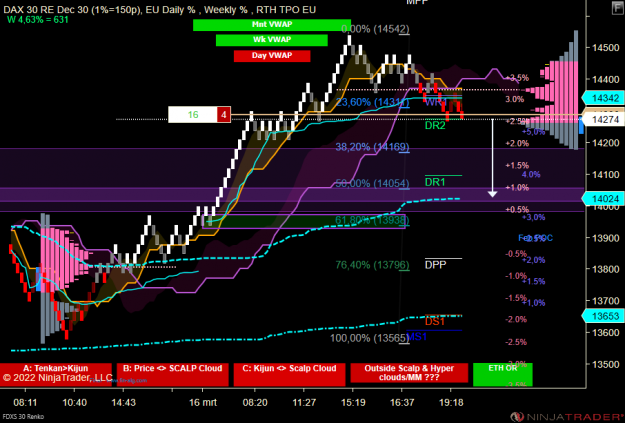This screenshot has height=423, width=625.
Task: Click the 13800 price axis label
Action: [x=605, y=269]
